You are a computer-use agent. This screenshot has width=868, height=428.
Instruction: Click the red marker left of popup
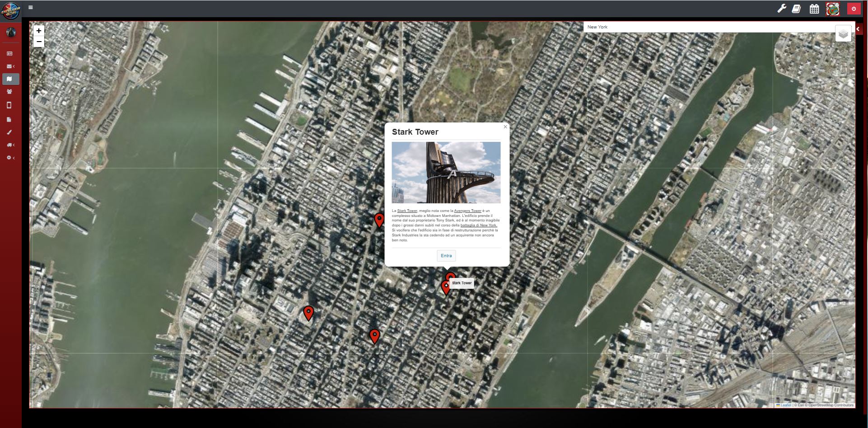pyautogui.click(x=379, y=220)
